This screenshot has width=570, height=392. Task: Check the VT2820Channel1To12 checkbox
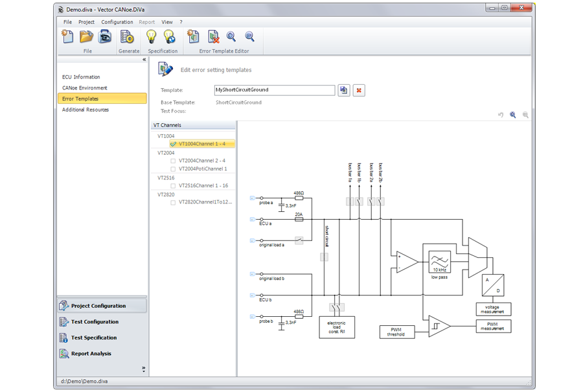tap(173, 203)
